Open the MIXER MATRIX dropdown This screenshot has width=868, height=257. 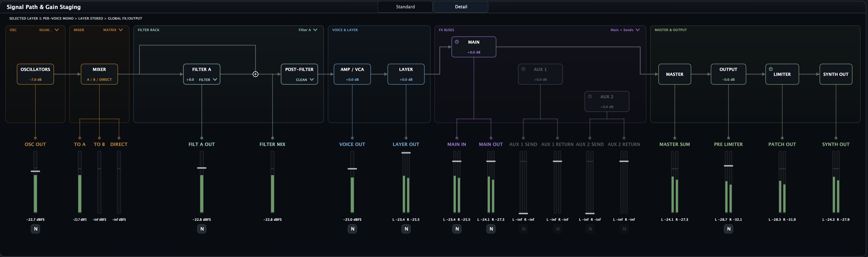[x=113, y=30]
